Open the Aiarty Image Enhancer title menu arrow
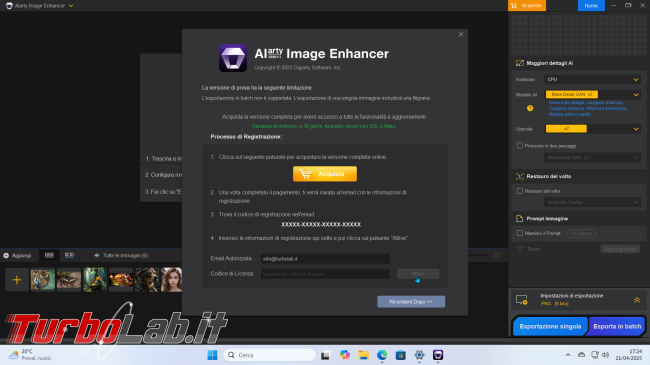The image size is (650, 365). click(x=71, y=6)
